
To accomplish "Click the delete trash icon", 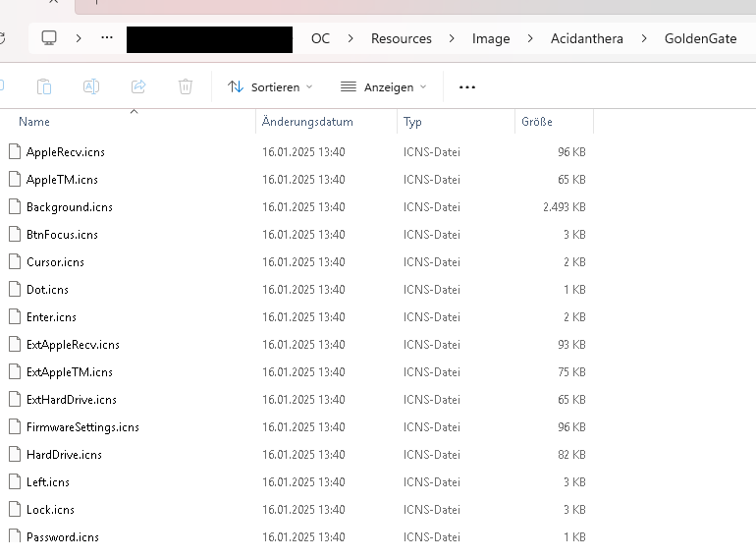I will click(186, 86).
